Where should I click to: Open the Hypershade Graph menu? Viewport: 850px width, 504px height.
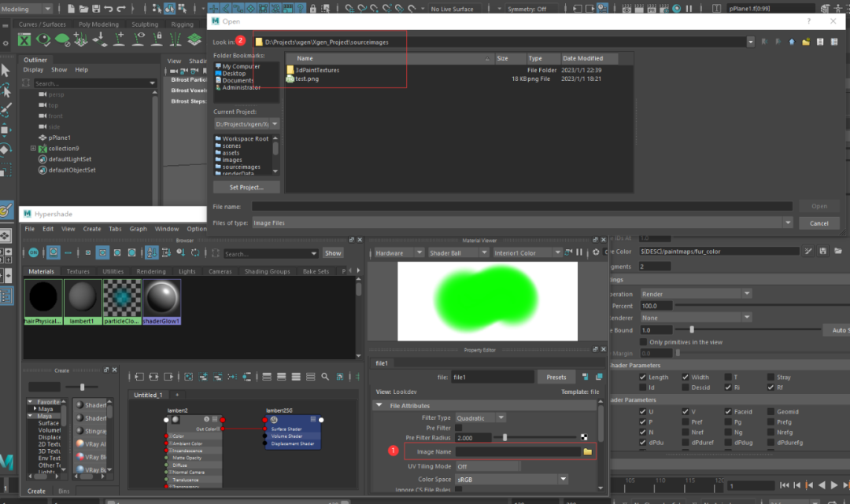(139, 229)
